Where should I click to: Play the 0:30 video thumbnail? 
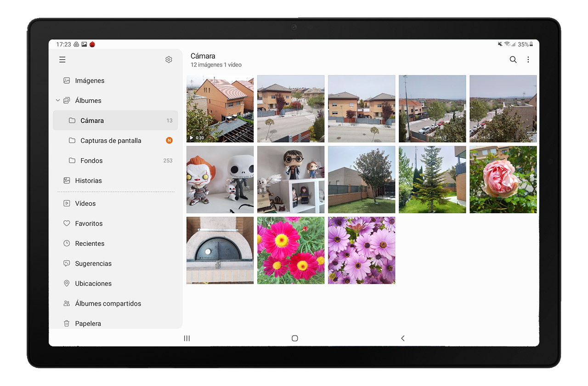click(x=220, y=109)
